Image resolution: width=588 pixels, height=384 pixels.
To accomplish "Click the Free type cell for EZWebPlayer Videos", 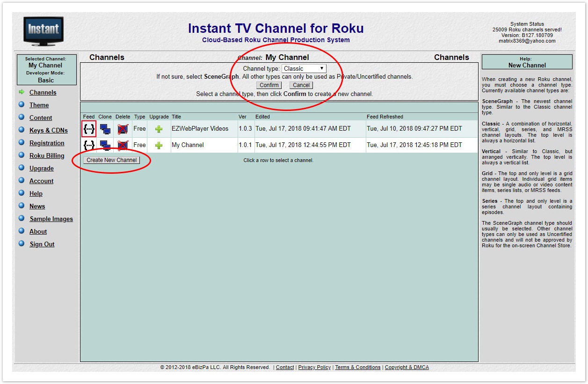I will click(x=140, y=129).
